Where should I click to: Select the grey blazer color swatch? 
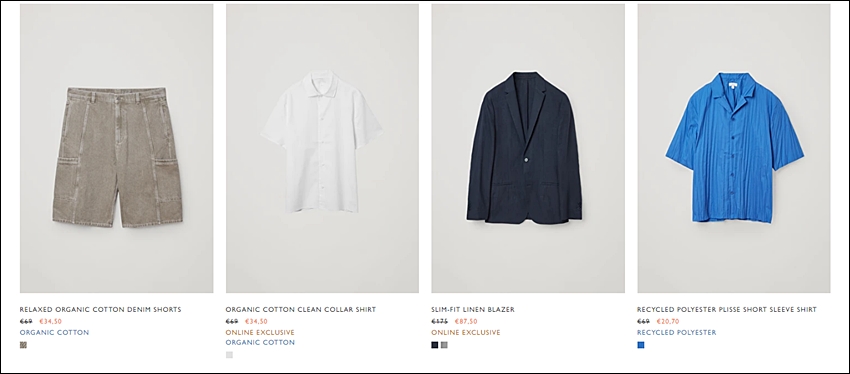(445, 345)
